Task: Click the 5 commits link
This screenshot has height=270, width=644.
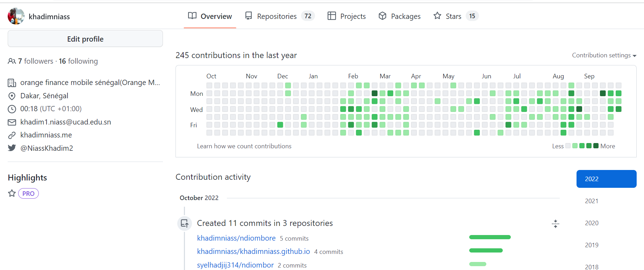Action: click(x=294, y=239)
